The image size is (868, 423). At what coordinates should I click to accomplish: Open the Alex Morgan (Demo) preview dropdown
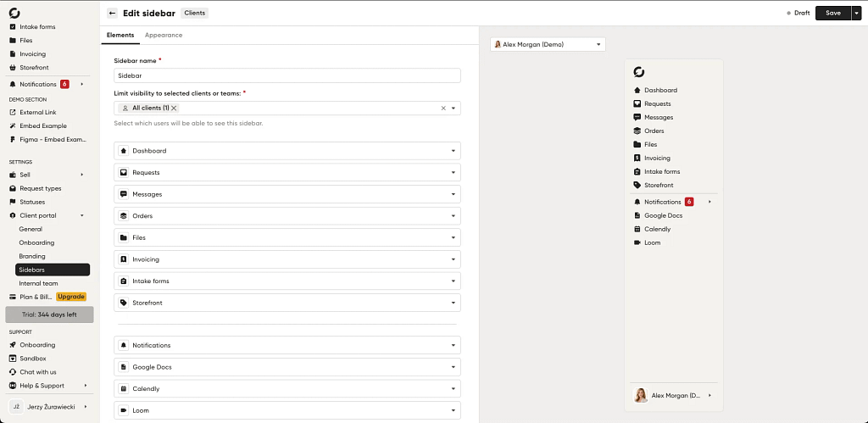click(x=548, y=44)
